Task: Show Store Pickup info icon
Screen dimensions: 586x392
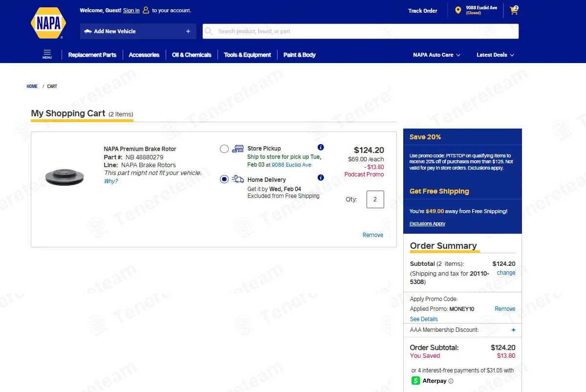Action: point(321,147)
